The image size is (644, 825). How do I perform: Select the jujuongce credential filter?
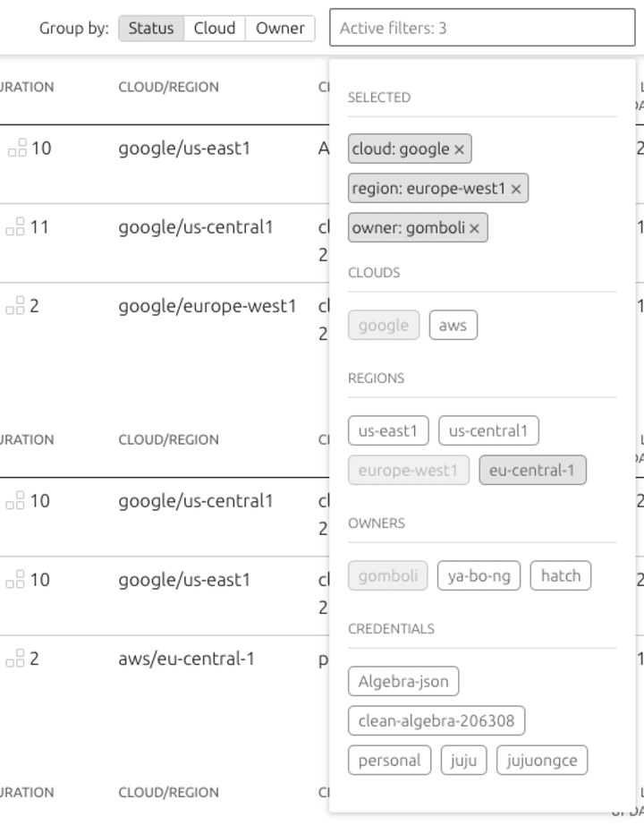[x=542, y=761]
